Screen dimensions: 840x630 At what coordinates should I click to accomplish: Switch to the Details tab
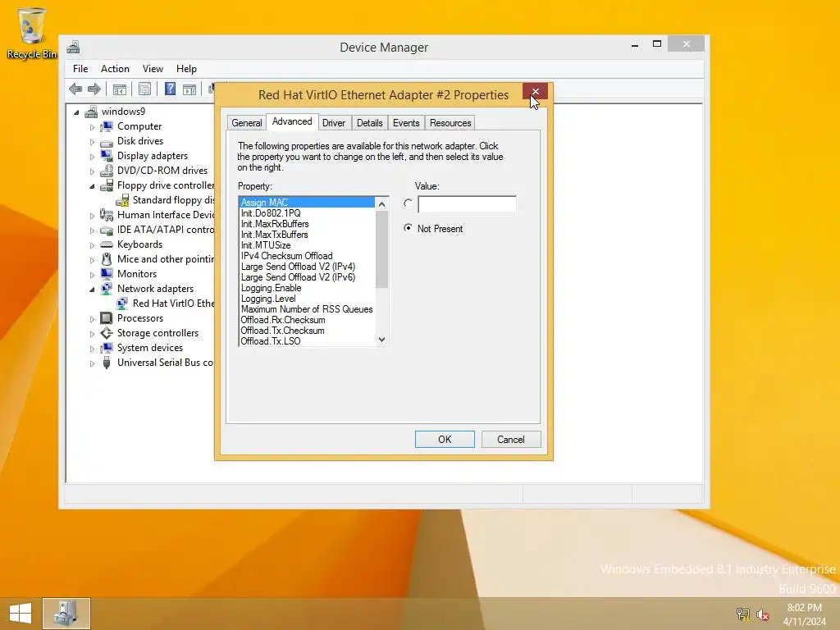click(370, 123)
